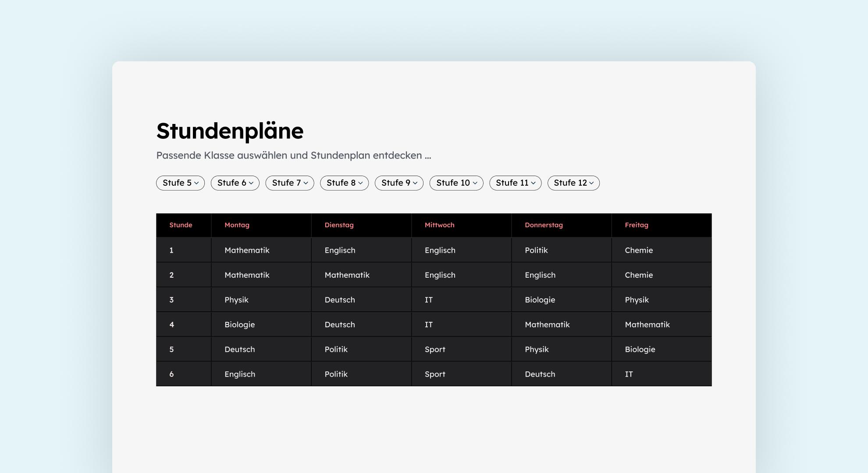Select Deutsch in Dienstag hour 4
Image resolution: width=868 pixels, height=473 pixels.
361,325
